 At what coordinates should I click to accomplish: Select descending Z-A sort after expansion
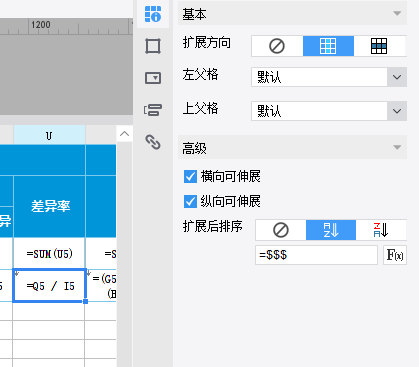pos(381,230)
